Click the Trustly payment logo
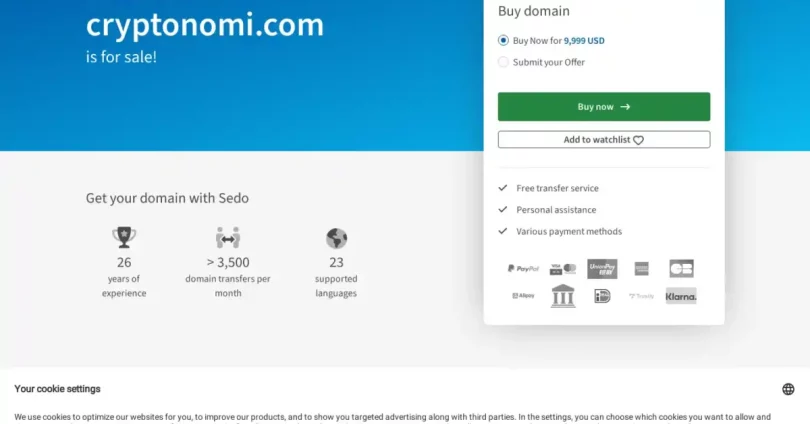 pos(642,296)
